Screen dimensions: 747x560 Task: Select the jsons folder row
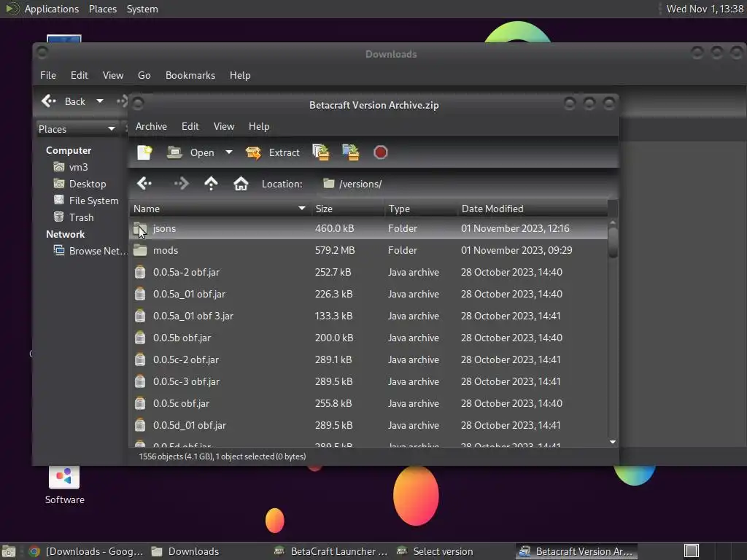(368, 228)
